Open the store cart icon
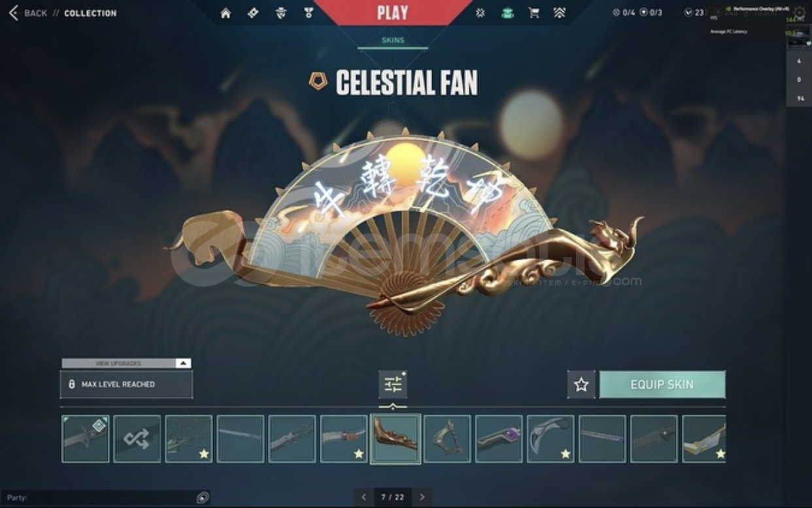Image resolution: width=812 pixels, height=508 pixels. (533, 13)
